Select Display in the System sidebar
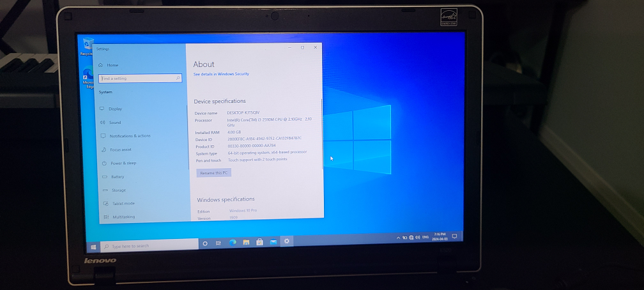The width and height of the screenshot is (644, 290). [x=115, y=109]
